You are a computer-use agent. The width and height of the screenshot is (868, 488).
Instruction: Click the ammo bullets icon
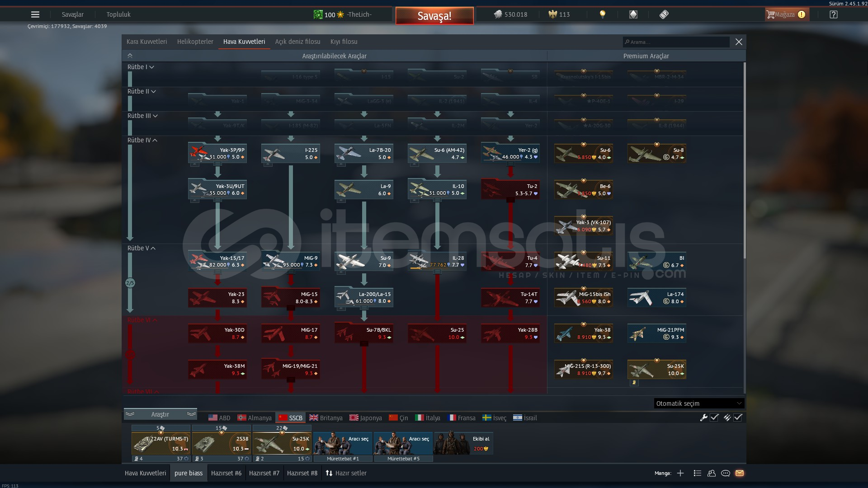point(727,418)
